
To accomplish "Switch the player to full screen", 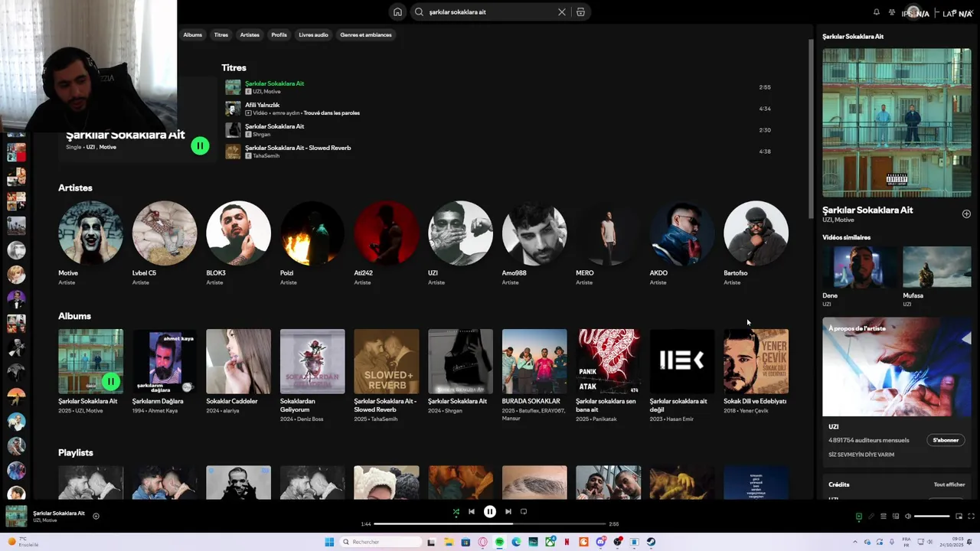I will pyautogui.click(x=971, y=517).
